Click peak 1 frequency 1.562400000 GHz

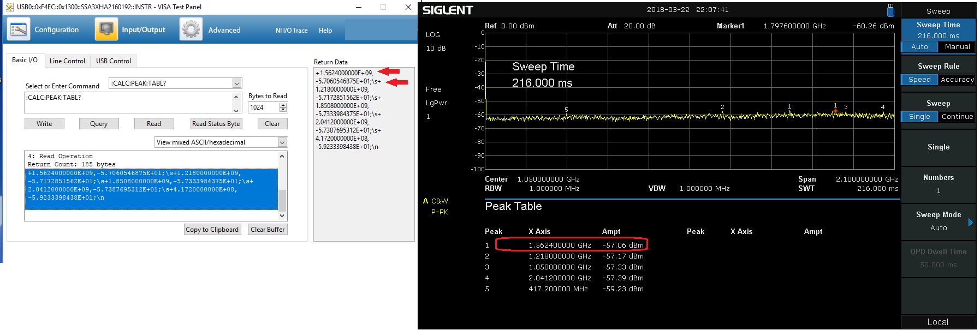point(560,245)
